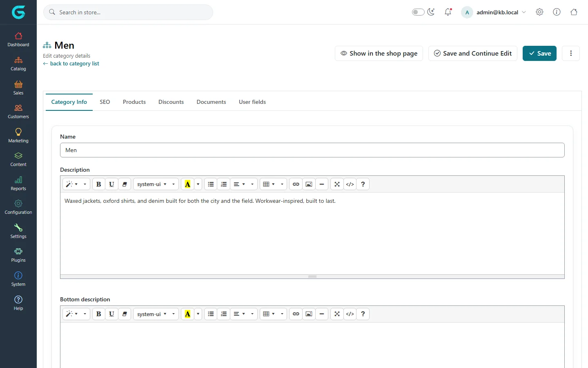Insert unordered list in Description editor
The width and height of the screenshot is (588, 368).
211,184
